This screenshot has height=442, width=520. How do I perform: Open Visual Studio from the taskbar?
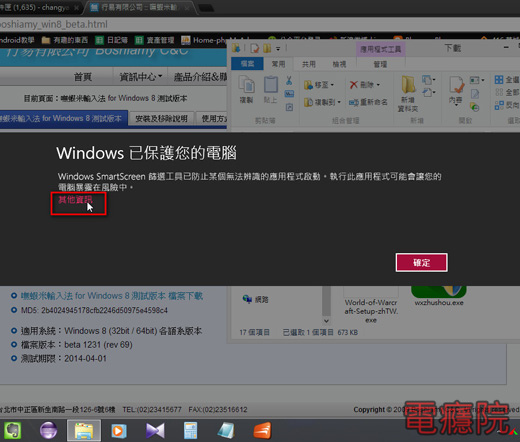pos(155,430)
